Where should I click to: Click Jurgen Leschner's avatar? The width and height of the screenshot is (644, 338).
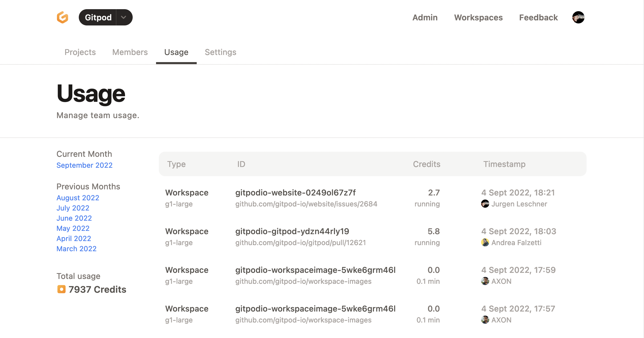point(485,204)
